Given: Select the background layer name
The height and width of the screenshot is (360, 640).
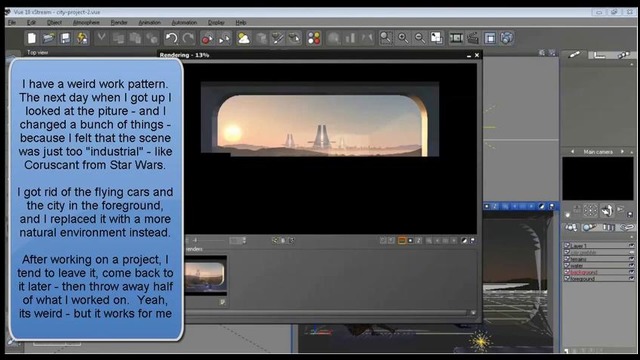Looking at the screenshot, I should 584,272.
